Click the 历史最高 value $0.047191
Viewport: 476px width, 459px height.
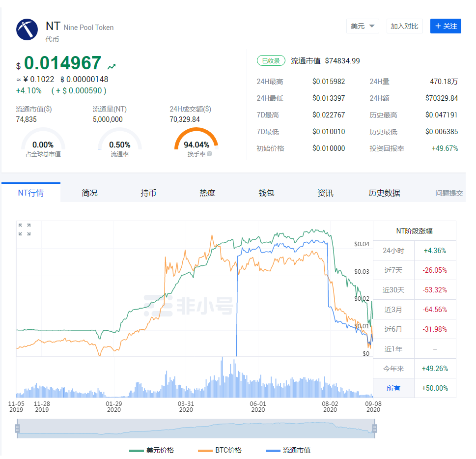pos(442,115)
